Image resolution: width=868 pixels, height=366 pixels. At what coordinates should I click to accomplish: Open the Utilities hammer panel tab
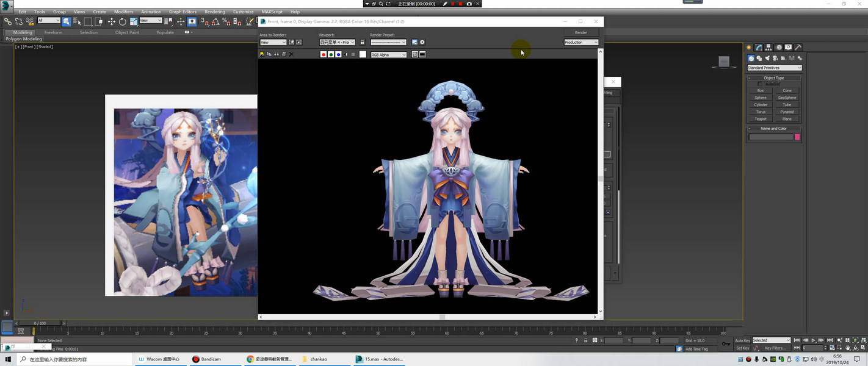pyautogui.click(x=798, y=47)
